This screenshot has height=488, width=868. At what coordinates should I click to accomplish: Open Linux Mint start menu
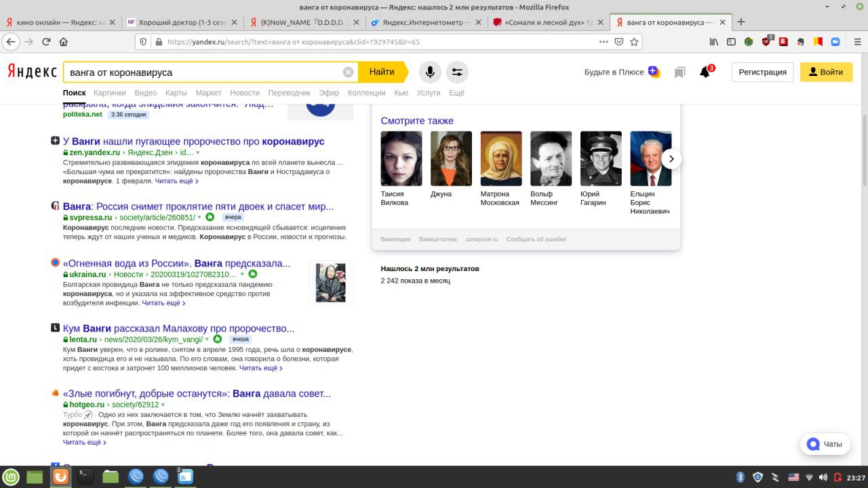pyautogui.click(x=10, y=477)
